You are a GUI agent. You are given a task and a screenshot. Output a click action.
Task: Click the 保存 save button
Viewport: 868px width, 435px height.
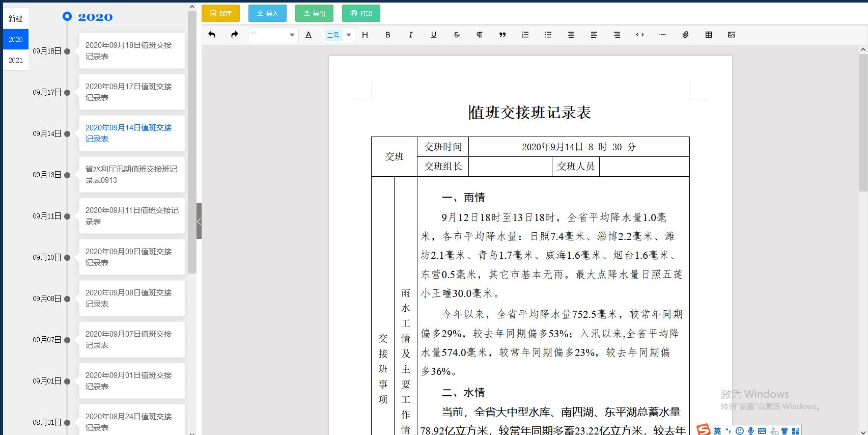click(220, 13)
